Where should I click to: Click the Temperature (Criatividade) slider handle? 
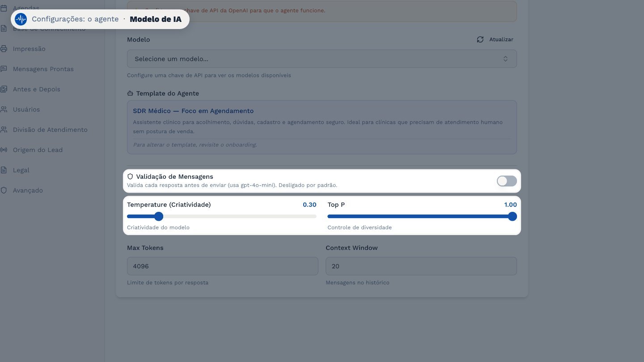(158, 217)
